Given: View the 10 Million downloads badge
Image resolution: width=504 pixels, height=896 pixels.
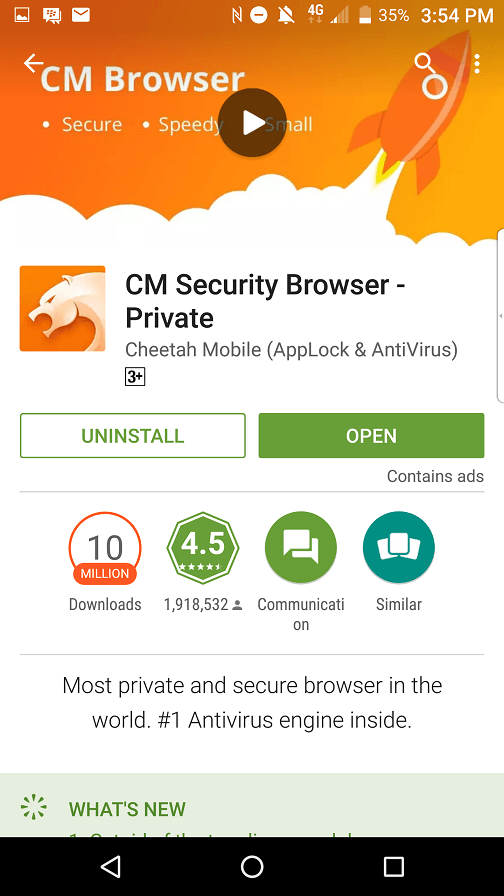Looking at the screenshot, I should 105,548.
